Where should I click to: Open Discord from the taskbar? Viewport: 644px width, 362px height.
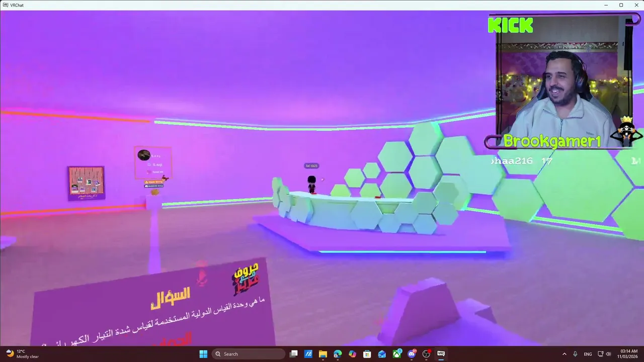point(412,354)
